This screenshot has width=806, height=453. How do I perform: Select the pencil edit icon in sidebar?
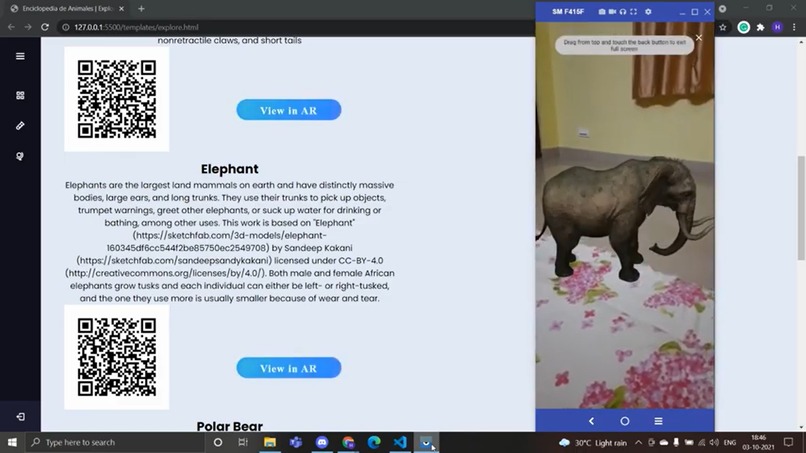pyautogui.click(x=20, y=126)
